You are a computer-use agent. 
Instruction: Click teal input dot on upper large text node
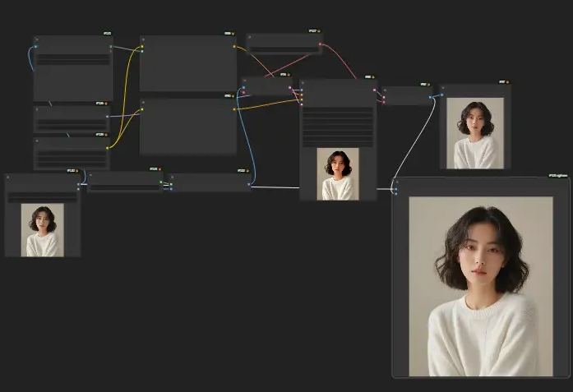click(x=142, y=51)
